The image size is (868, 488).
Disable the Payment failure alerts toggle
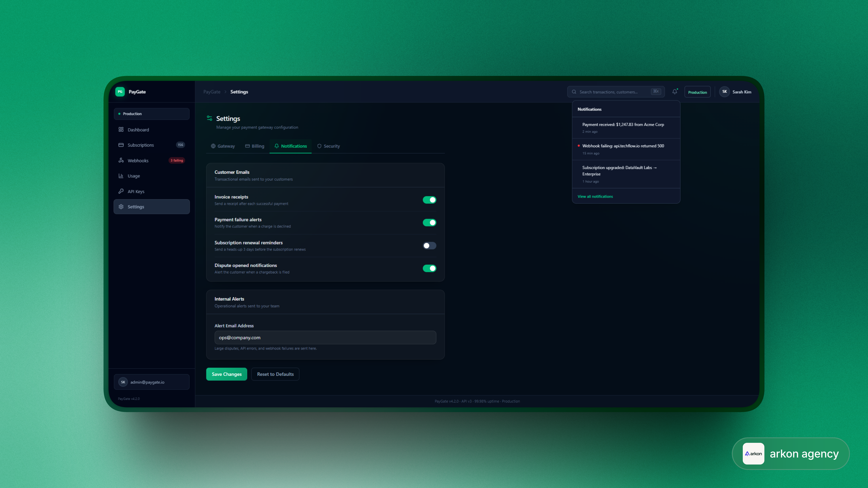[x=429, y=223]
